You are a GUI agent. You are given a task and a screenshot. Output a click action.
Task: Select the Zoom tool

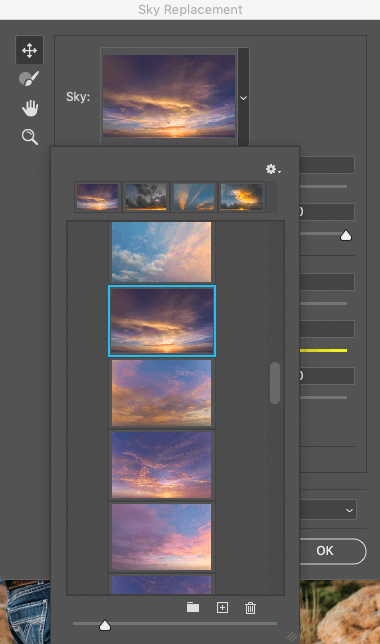point(30,137)
